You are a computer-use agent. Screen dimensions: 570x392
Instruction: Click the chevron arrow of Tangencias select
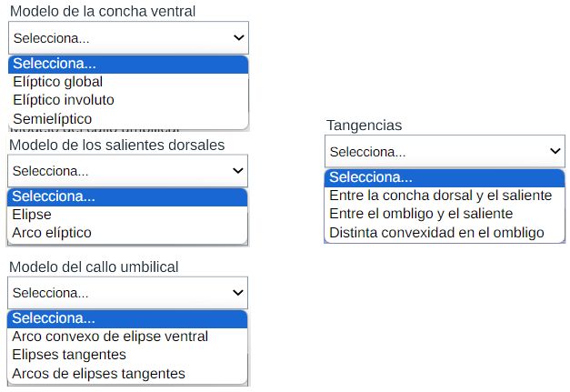[555, 152]
